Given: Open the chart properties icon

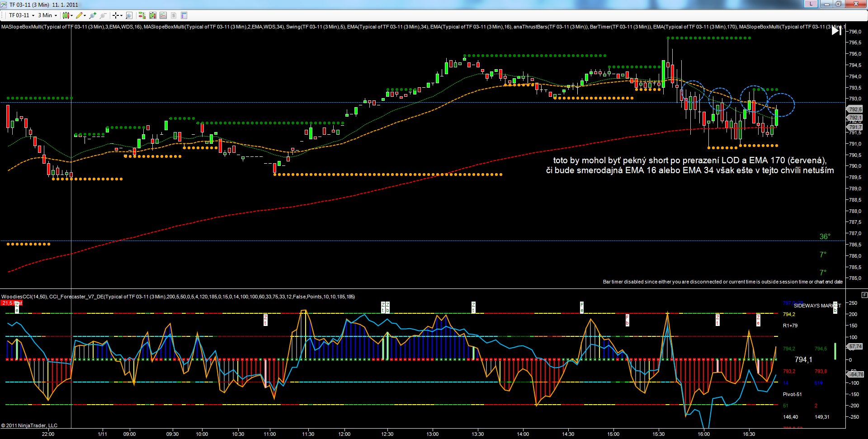Looking at the screenshot, I should pyautogui.click(x=184, y=15).
